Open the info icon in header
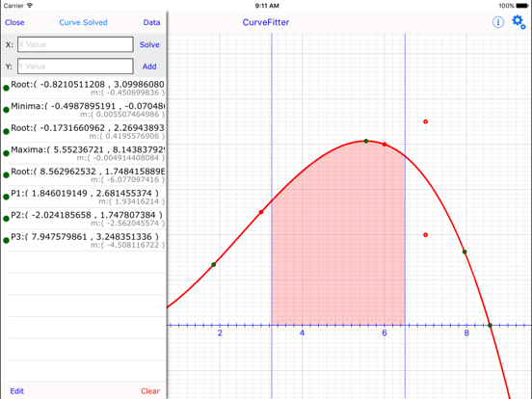Viewport: 532px width, 399px height. (497, 22)
